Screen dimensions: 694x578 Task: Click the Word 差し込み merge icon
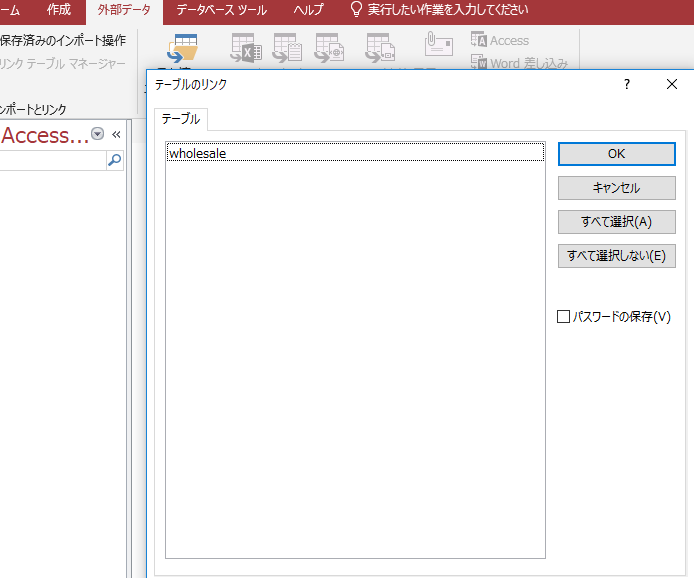pyautogui.click(x=519, y=63)
